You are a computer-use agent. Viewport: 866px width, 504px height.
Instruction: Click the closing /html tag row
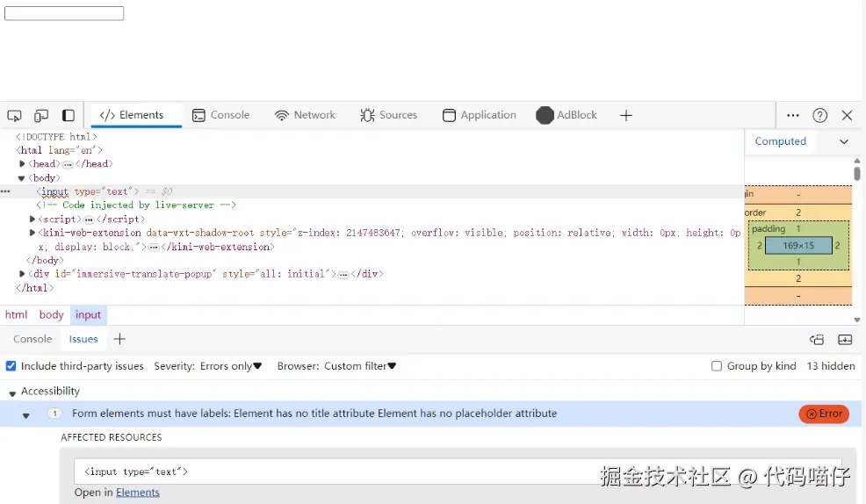coord(35,288)
